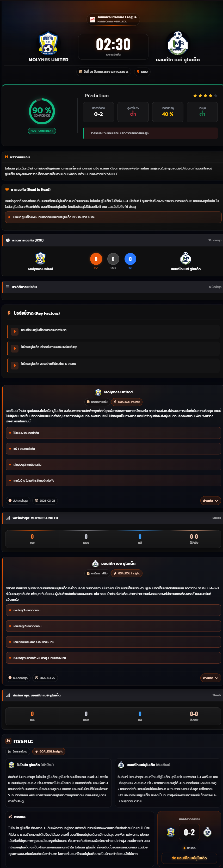This screenshot has width=223, height=868.
Task: Click the lightning icon next to Key Factors heading
Action: click(9, 313)
